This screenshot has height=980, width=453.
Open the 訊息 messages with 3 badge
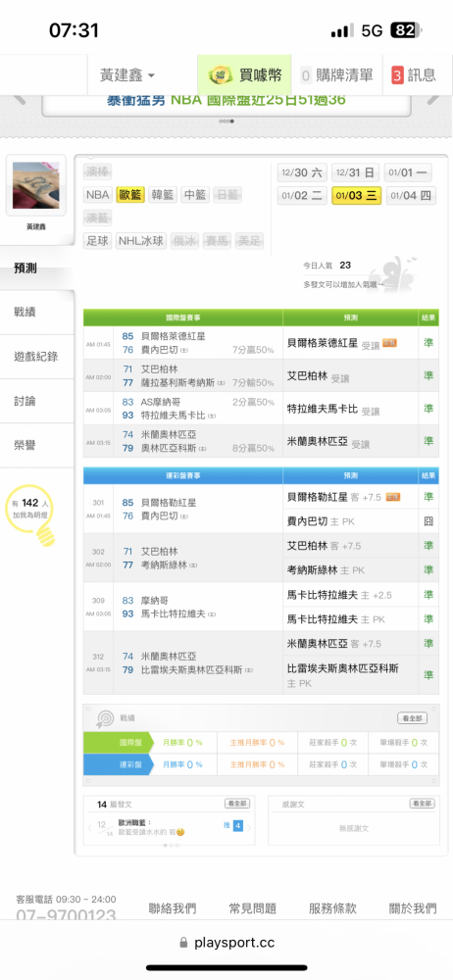click(414, 75)
